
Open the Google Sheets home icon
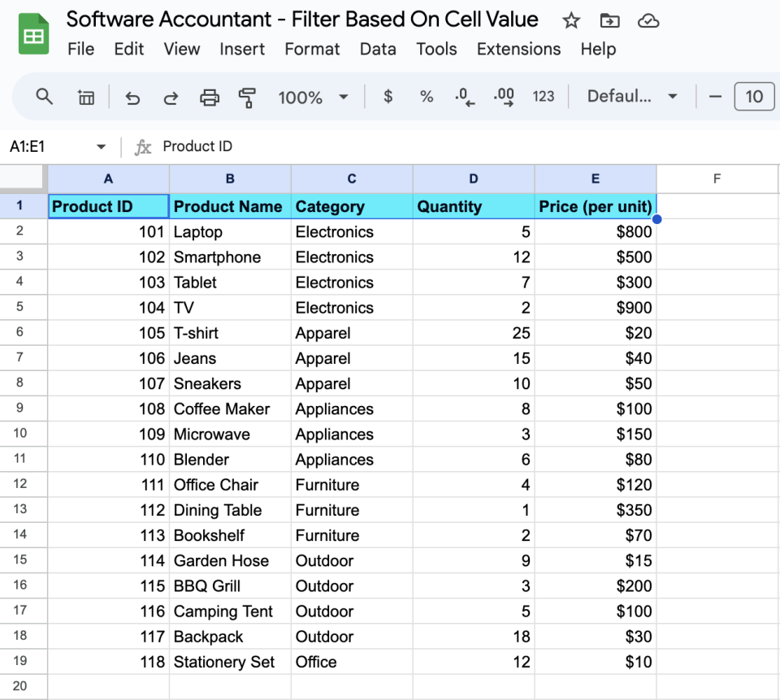point(33,34)
